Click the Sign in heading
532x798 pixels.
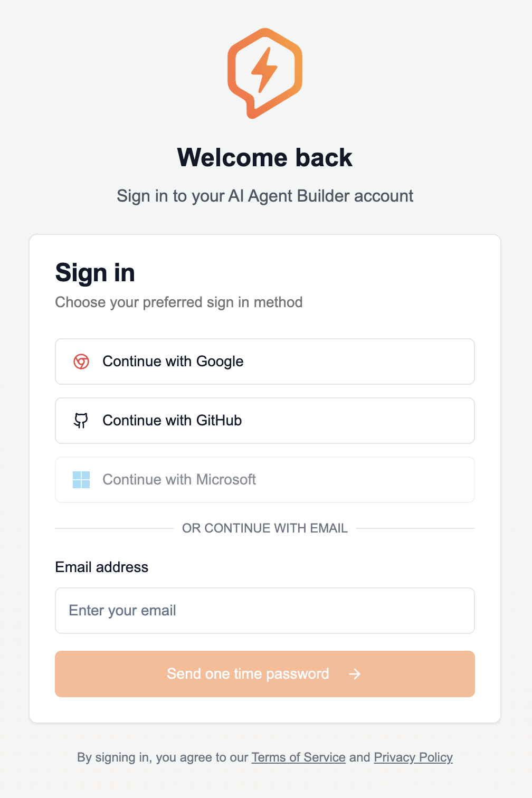click(95, 273)
